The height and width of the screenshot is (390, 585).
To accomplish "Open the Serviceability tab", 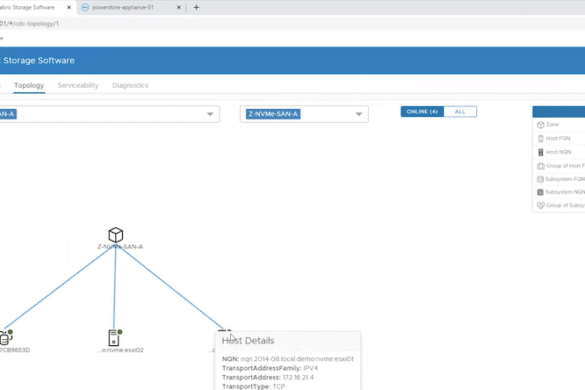I will pyautogui.click(x=78, y=85).
